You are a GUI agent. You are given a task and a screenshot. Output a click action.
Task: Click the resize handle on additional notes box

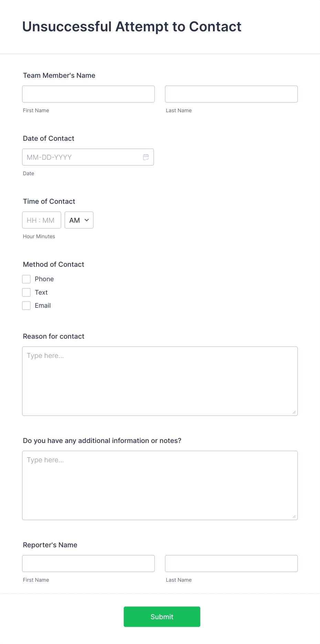coord(294,516)
